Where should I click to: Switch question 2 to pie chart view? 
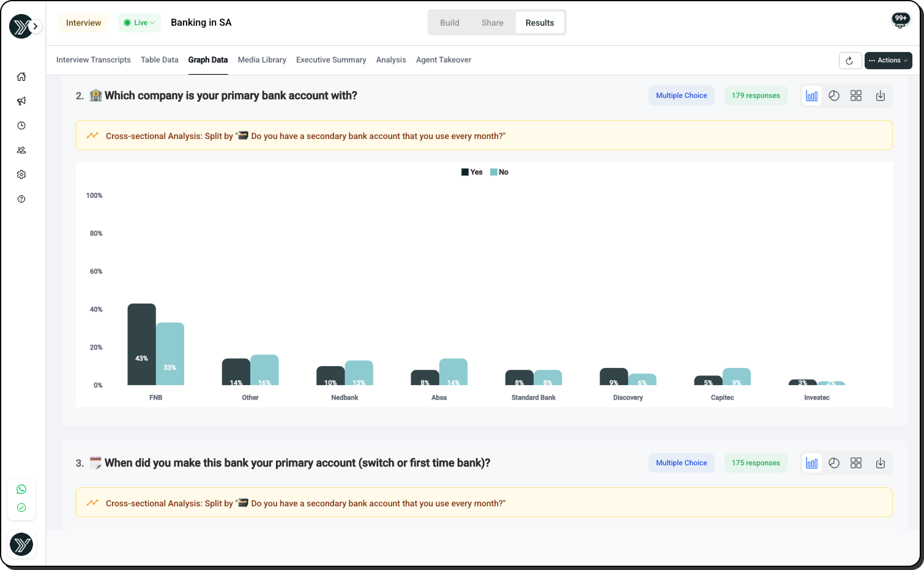coord(834,96)
